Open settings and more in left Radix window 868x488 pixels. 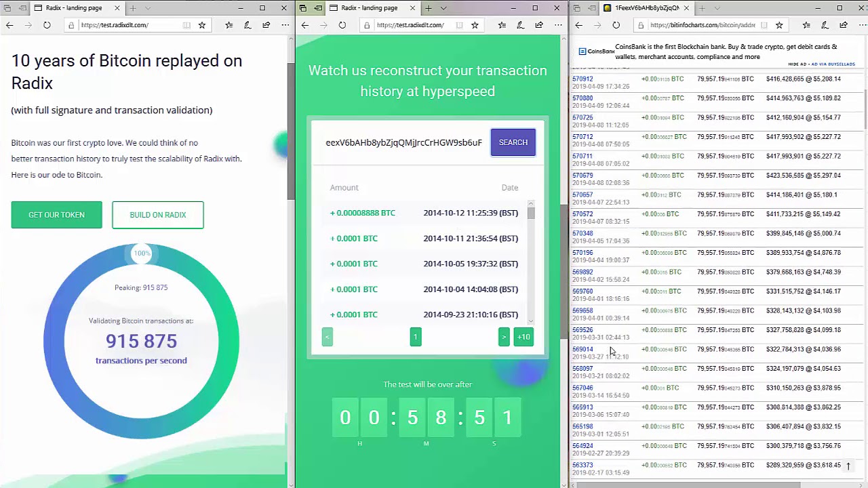pyautogui.click(x=284, y=25)
